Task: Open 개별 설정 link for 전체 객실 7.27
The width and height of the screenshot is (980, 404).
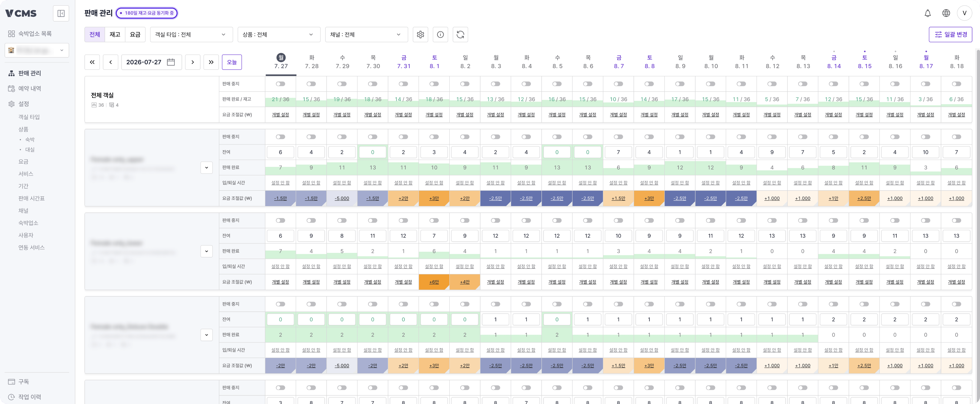Action: point(280,115)
